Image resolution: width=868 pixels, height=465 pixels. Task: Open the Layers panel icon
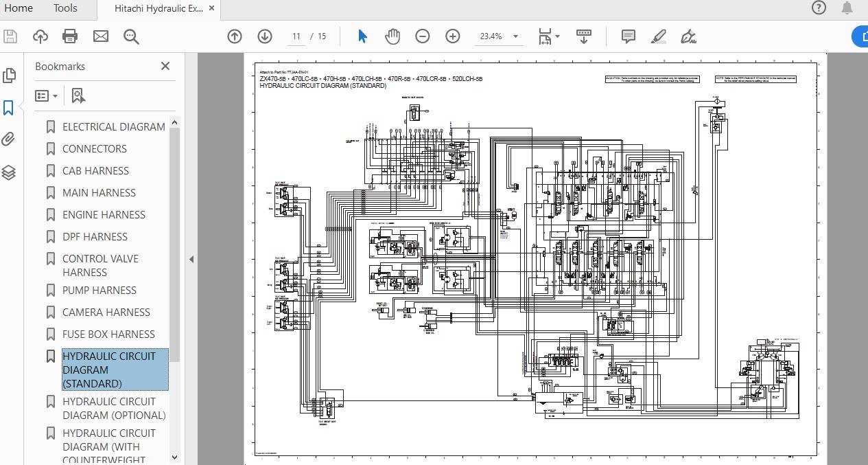point(9,172)
